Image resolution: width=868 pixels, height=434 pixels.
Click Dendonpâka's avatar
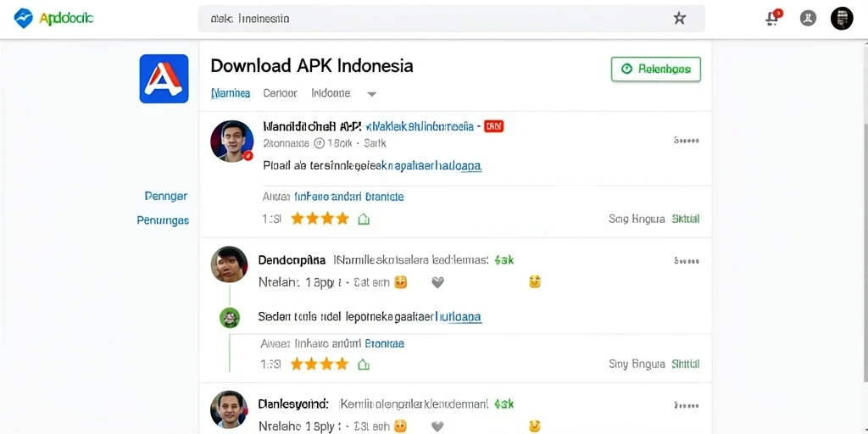229,264
